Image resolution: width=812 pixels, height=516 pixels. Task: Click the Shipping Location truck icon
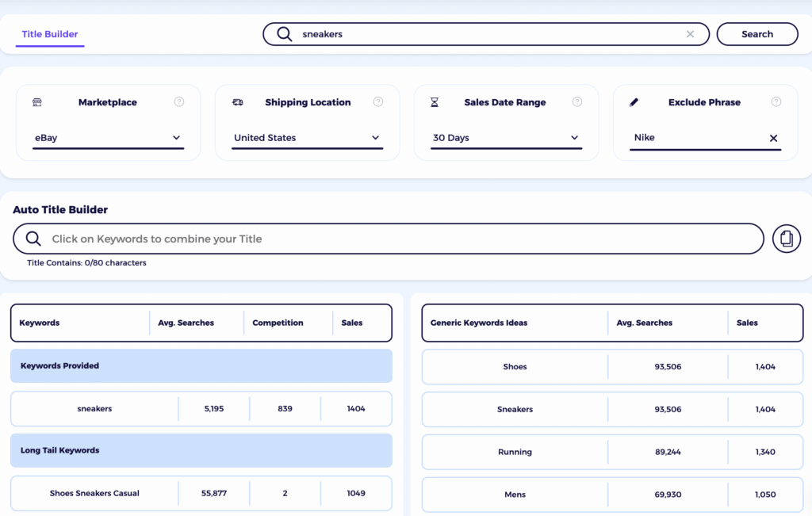coord(236,102)
